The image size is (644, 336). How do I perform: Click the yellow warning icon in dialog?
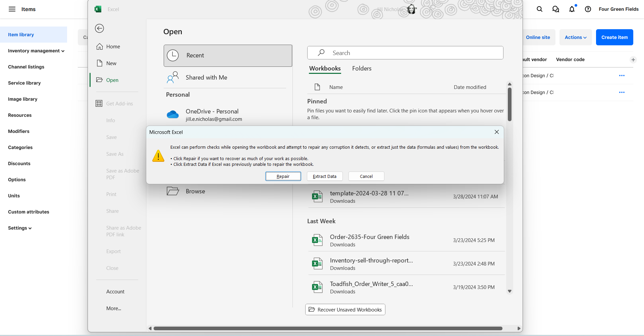tap(158, 156)
